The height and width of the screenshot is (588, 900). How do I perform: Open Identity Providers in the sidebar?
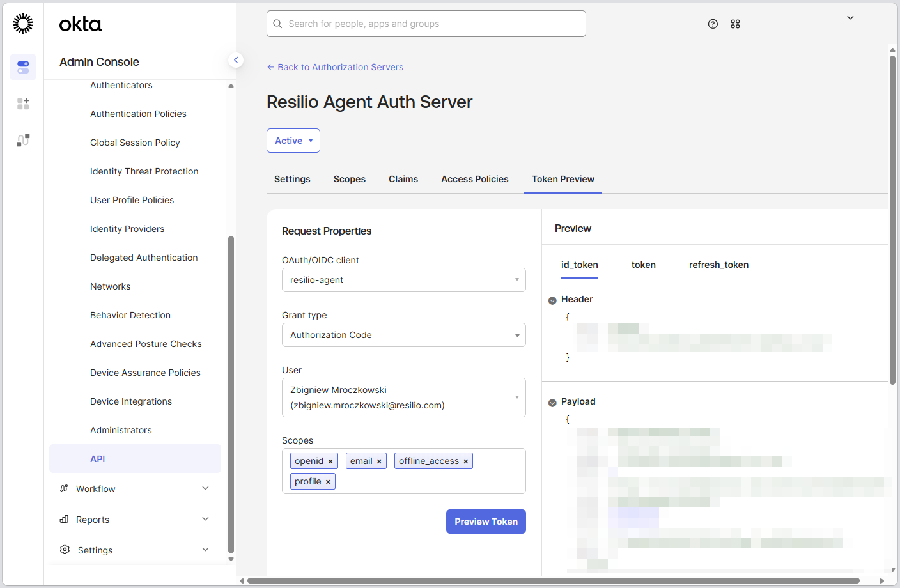(127, 229)
